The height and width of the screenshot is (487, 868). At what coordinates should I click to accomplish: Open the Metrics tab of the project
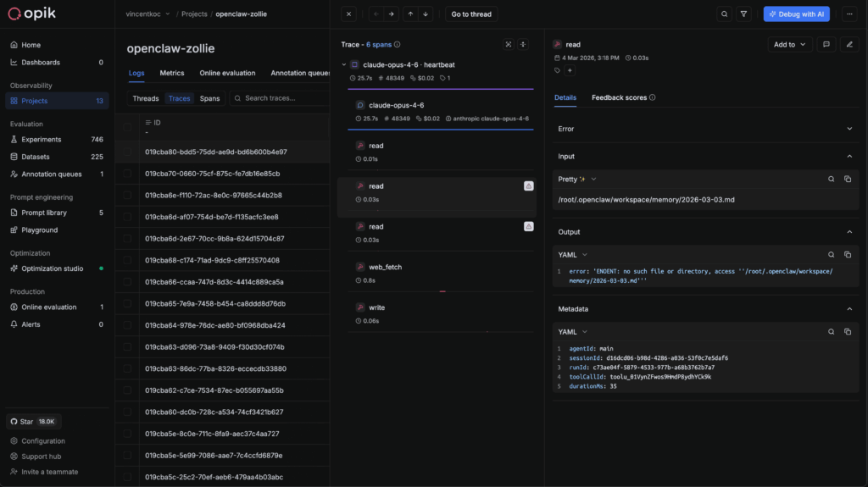tap(172, 74)
